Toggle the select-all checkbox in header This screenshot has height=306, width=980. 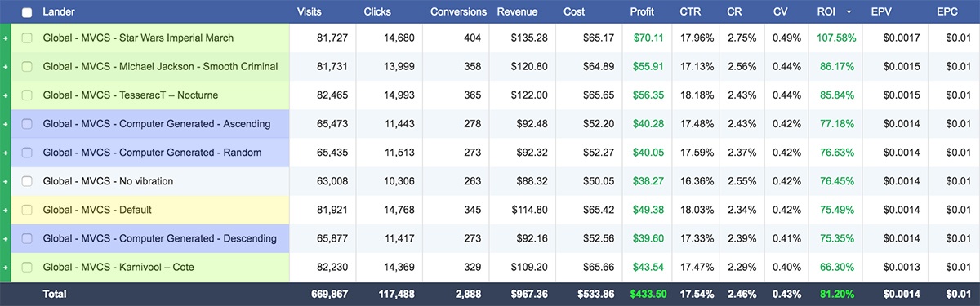coord(27,12)
